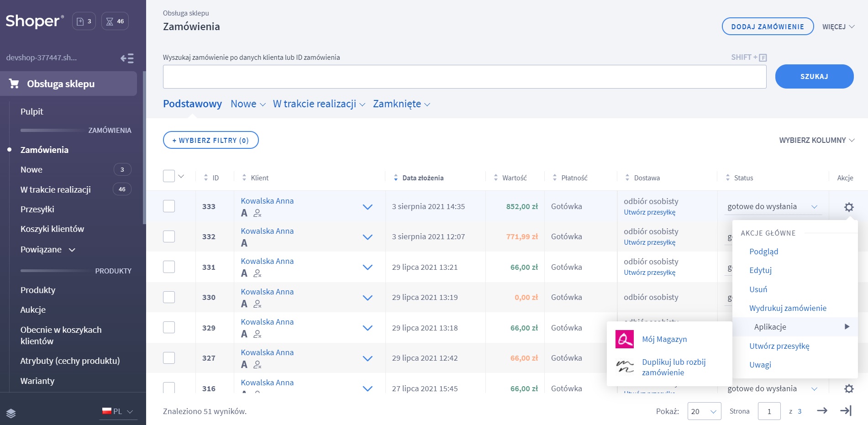Select checkbox for order 333
Viewport: 868px width, 425px height.
[169, 206]
